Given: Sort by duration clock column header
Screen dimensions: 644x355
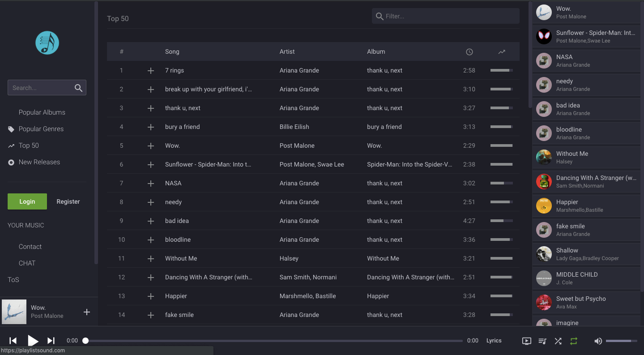Looking at the screenshot, I should pos(469,52).
